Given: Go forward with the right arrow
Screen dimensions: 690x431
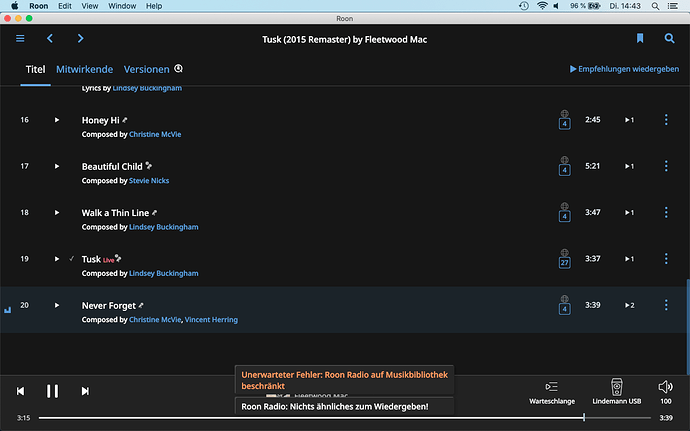Looking at the screenshot, I should coord(80,39).
